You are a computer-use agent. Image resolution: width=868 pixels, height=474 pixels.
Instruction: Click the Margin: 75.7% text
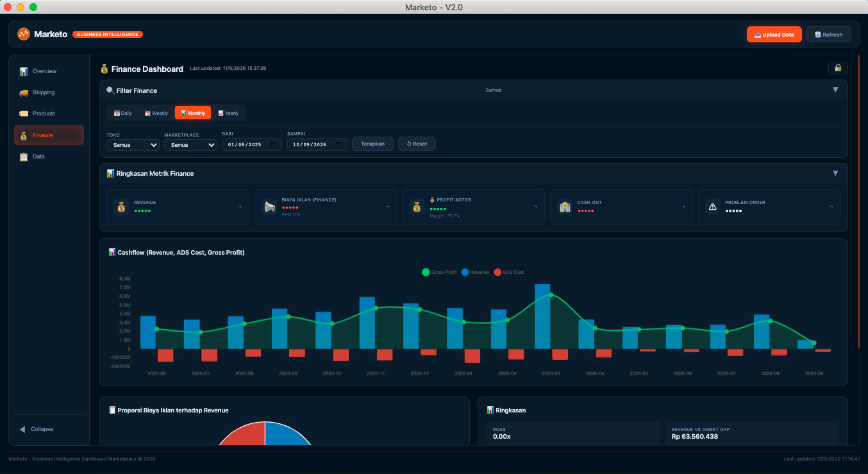pyautogui.click(x=445, y=216)
